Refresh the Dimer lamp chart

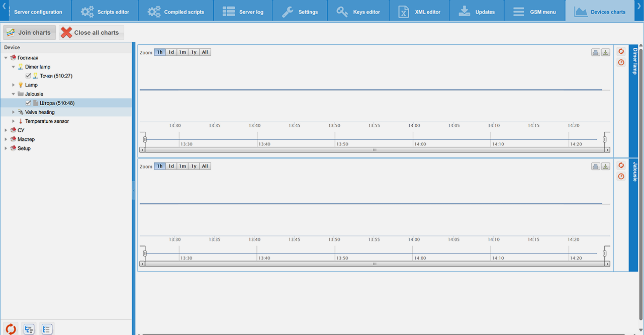(x=621, y=51)
